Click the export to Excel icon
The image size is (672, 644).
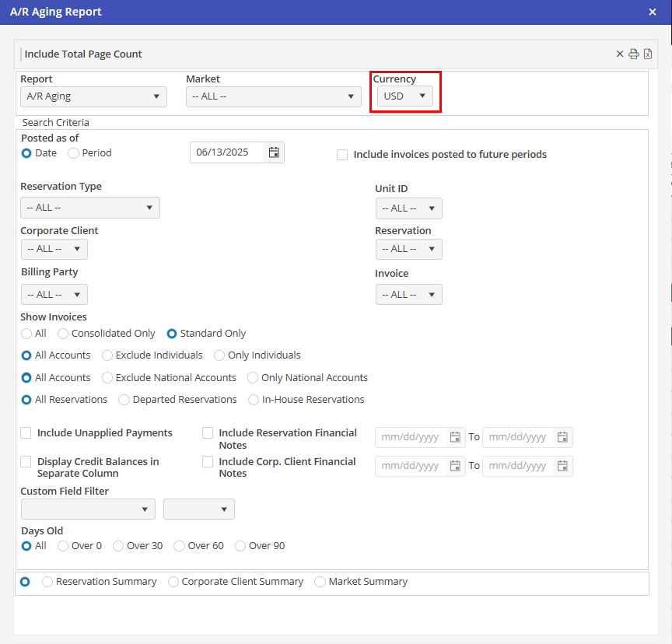648,54
